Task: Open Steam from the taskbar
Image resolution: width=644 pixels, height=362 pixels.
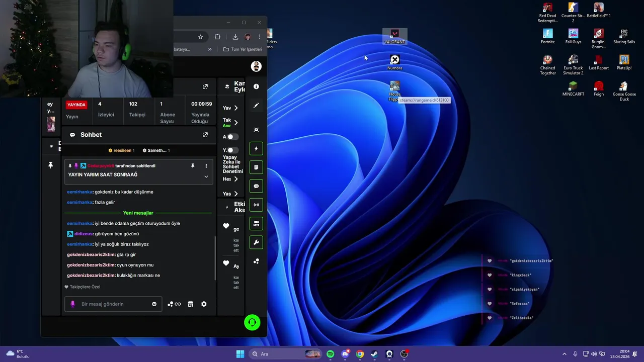Action: coord(374,354)
